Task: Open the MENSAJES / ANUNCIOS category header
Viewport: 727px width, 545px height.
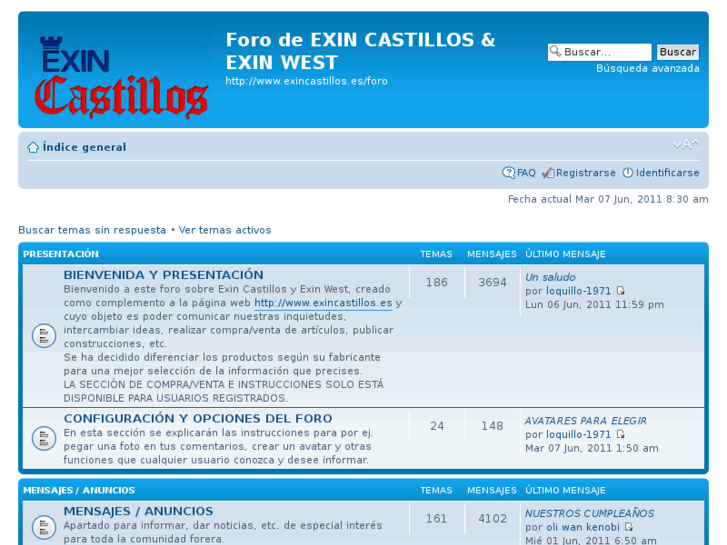Action: [79, 491]
